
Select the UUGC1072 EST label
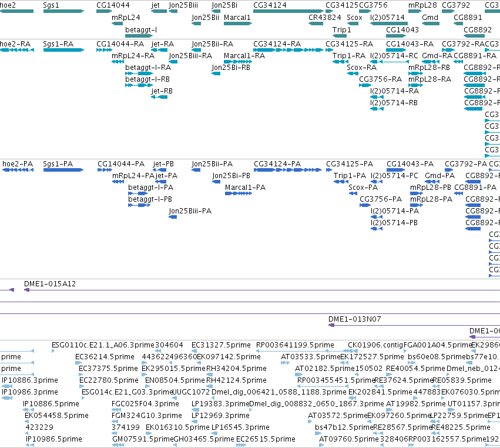point(191,393)
